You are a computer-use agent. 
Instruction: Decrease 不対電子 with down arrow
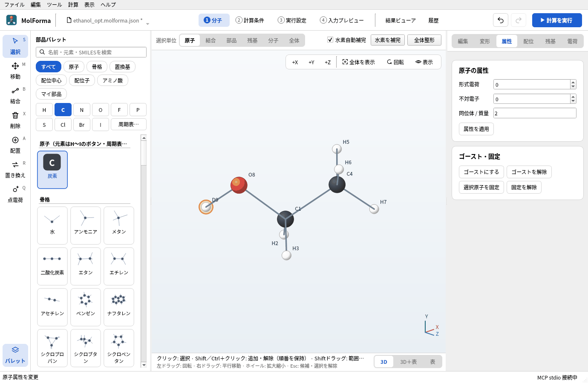pyautogui.click(x=573, y=101)
